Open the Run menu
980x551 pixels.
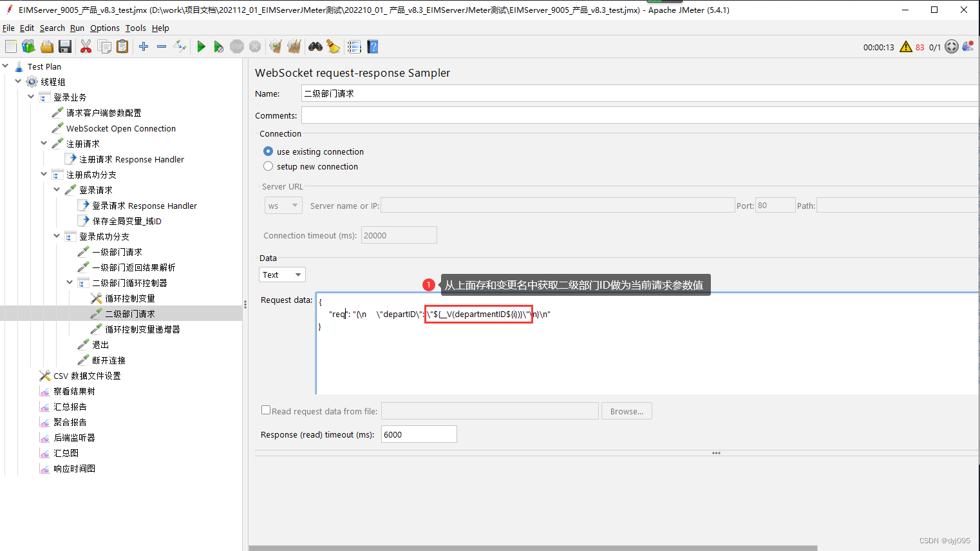tap(77, 28)
